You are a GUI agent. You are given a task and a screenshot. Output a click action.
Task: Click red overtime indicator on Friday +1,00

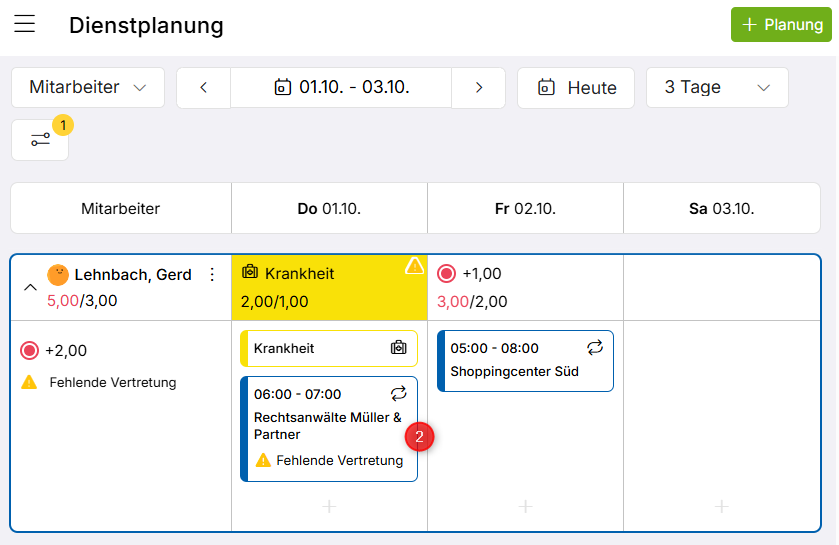pos(446,273)
